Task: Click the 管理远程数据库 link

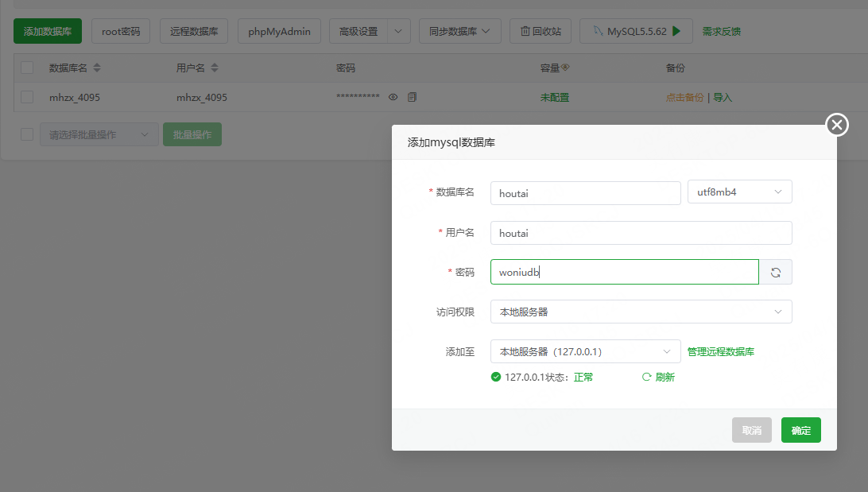Action: (x=721, y=351)
